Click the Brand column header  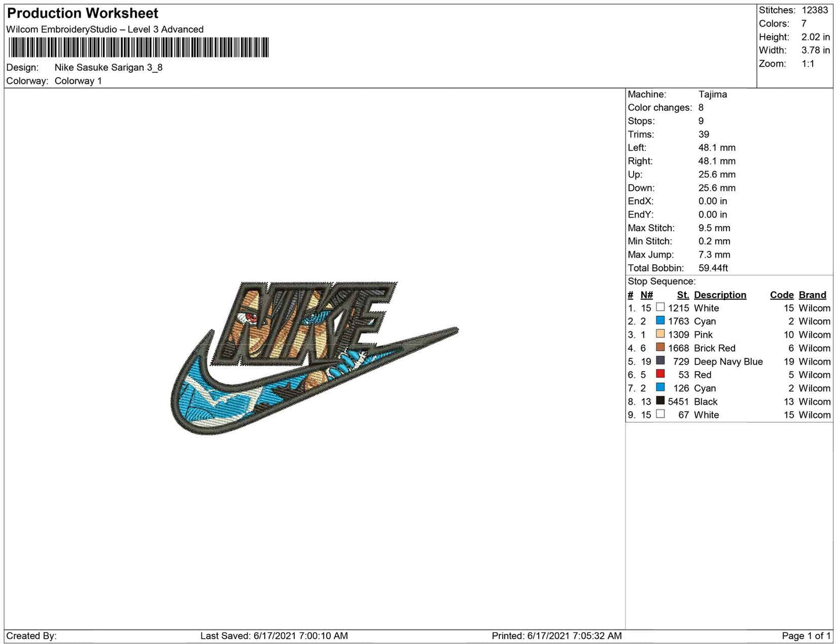point(813,295)
